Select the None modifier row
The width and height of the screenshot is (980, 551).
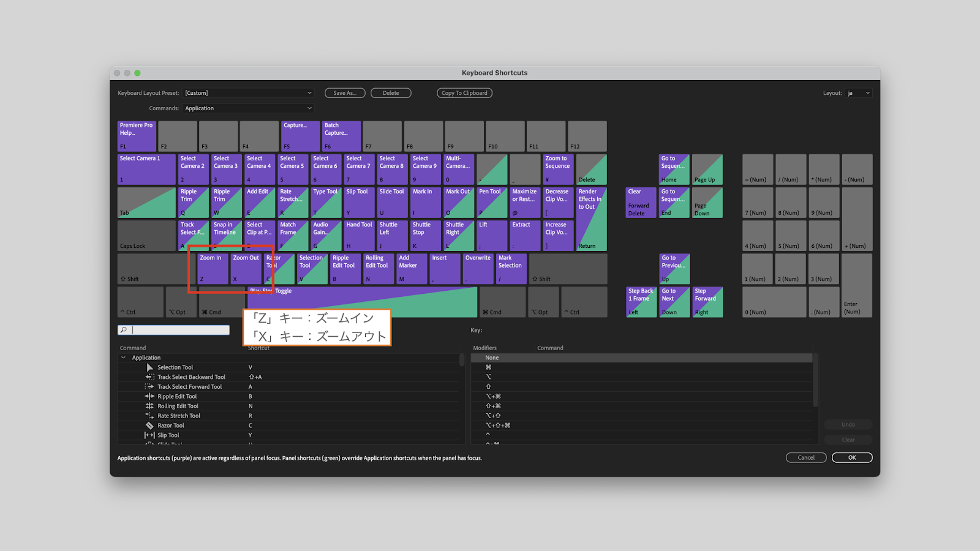pos(641,358)
